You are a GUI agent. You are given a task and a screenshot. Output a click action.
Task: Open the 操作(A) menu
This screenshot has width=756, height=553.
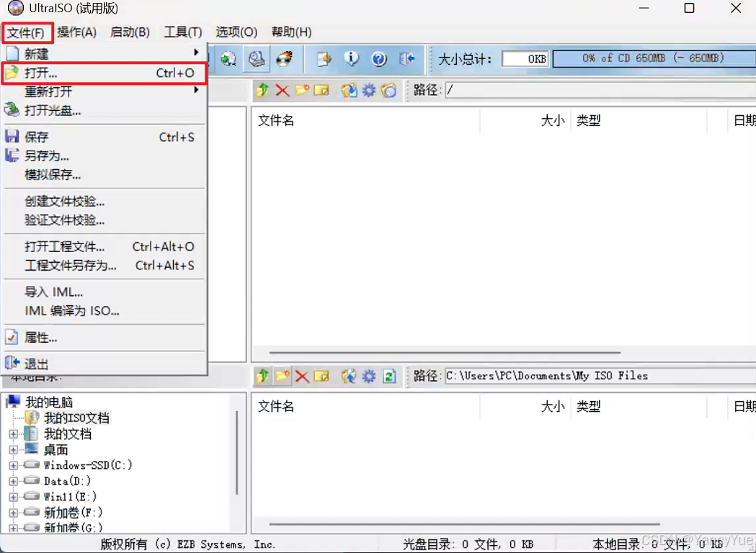[76, 32]
